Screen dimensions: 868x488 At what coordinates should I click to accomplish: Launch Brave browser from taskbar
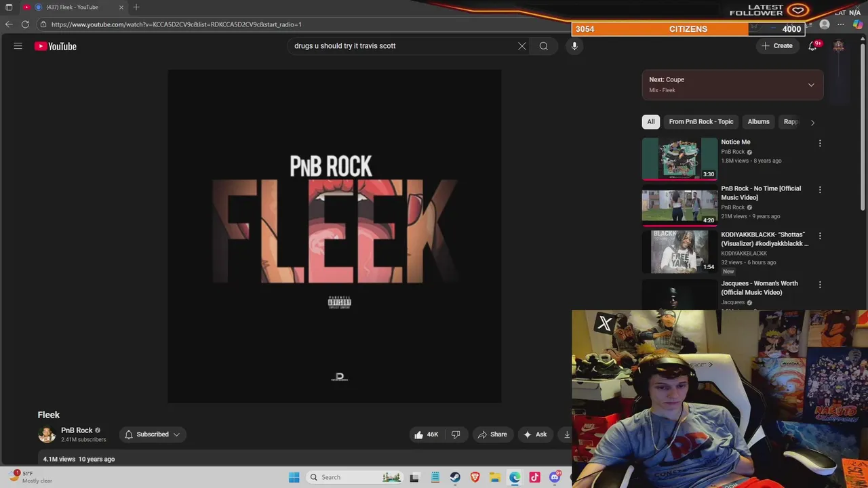(x=475, y=477)
